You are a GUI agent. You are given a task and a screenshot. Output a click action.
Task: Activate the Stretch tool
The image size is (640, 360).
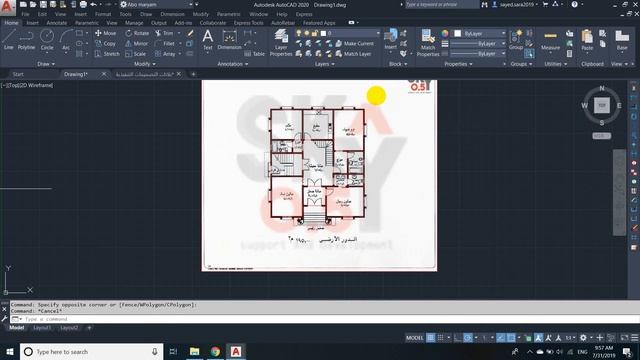tap(107, 53)
